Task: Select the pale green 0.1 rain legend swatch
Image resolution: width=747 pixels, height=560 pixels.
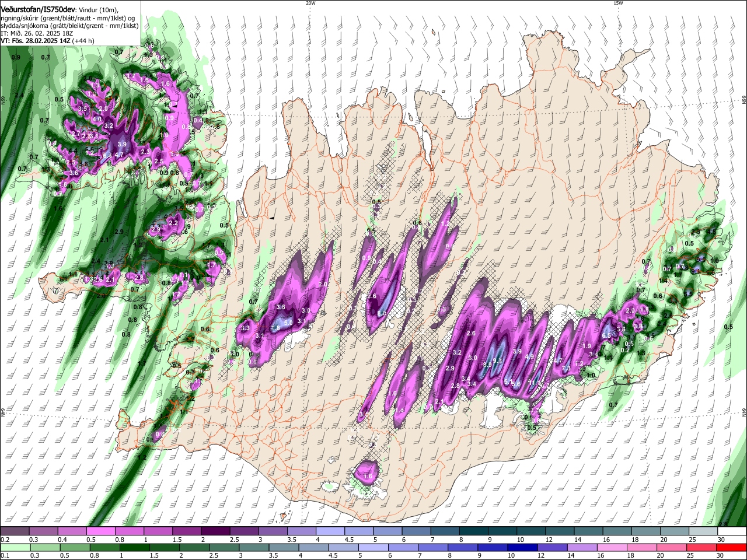Action: pos(15,548)
